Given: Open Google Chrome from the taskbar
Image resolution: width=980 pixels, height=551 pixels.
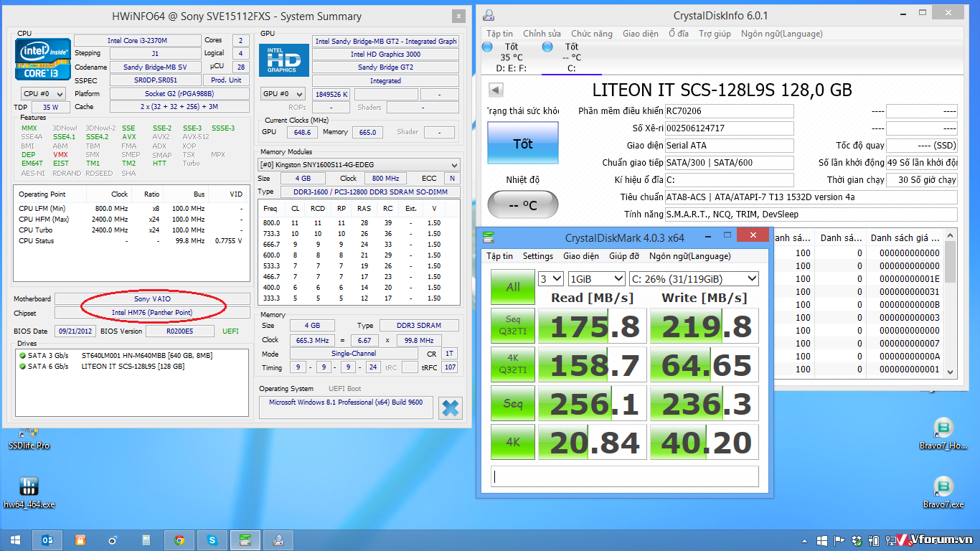Looking at the screenshot, I should click(179, 540).
